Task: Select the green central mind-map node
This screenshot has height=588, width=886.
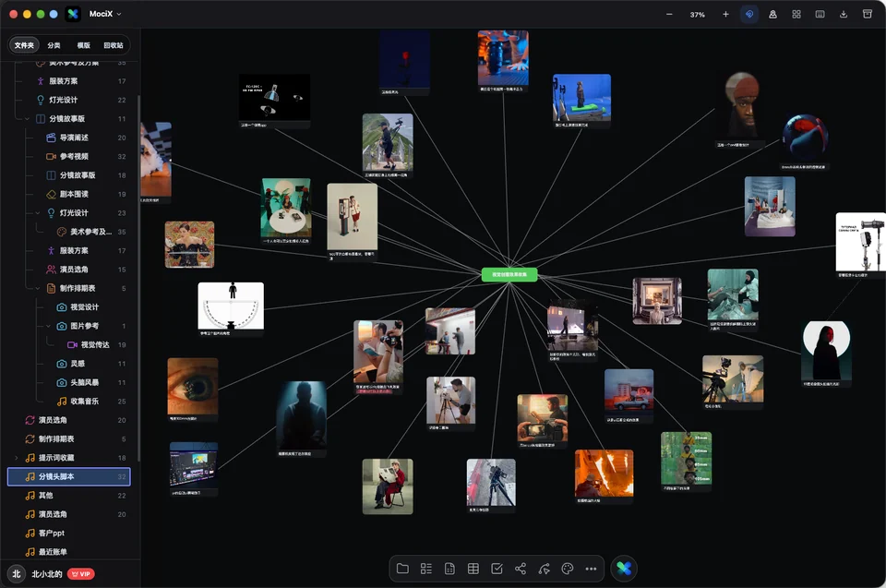Action: (x=509, y=275)
